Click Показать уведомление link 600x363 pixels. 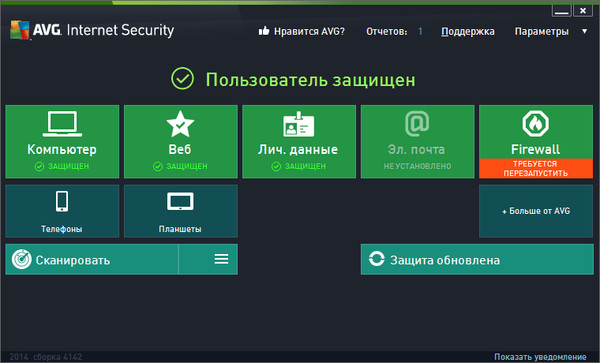tap(540, 357)
